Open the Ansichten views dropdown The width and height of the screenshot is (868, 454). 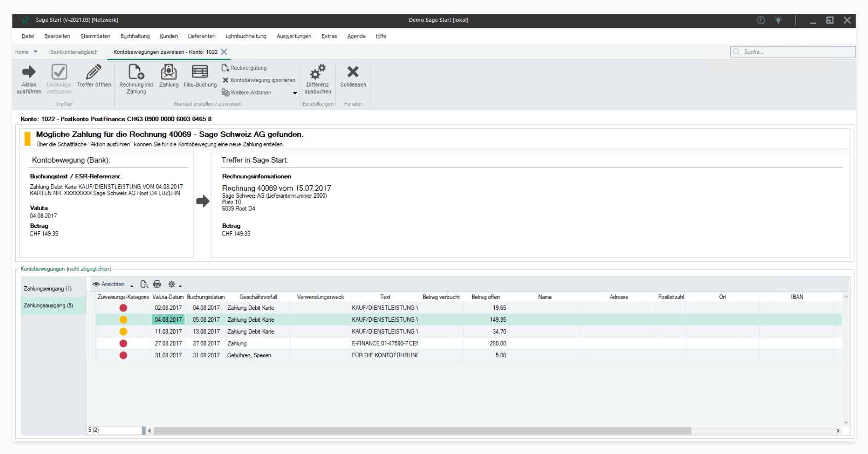pyautogui.click(x=113, y=284)
